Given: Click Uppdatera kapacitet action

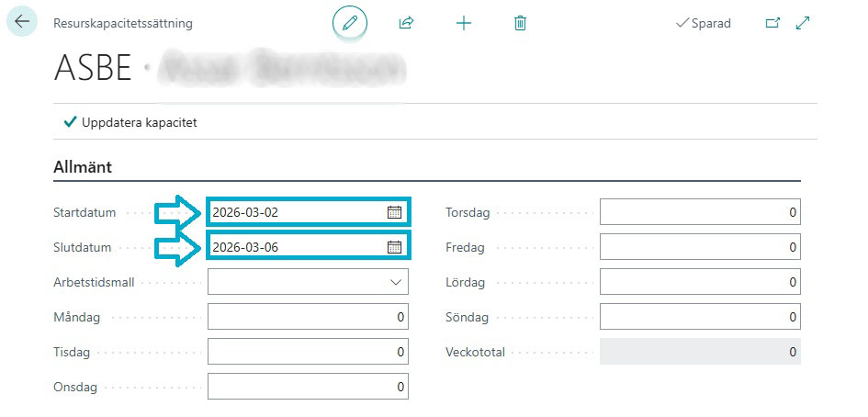Looking at the screenshot, I should 130,122.
